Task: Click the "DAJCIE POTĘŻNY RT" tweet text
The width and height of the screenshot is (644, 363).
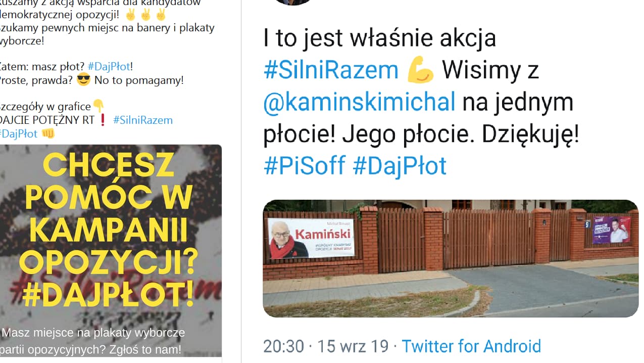Action: coord(47,120)
